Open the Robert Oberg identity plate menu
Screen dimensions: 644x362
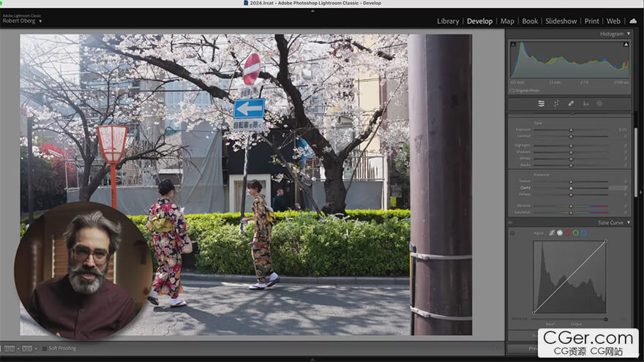click(23, 21)
